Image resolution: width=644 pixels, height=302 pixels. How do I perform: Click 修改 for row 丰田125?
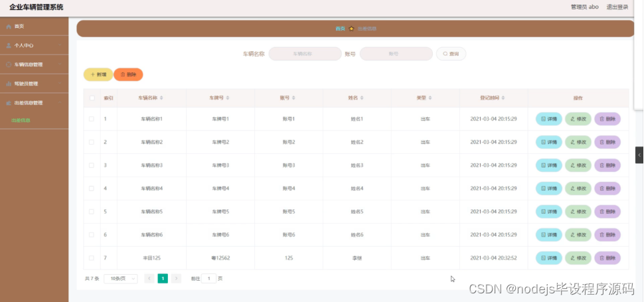tap(578, 258)
